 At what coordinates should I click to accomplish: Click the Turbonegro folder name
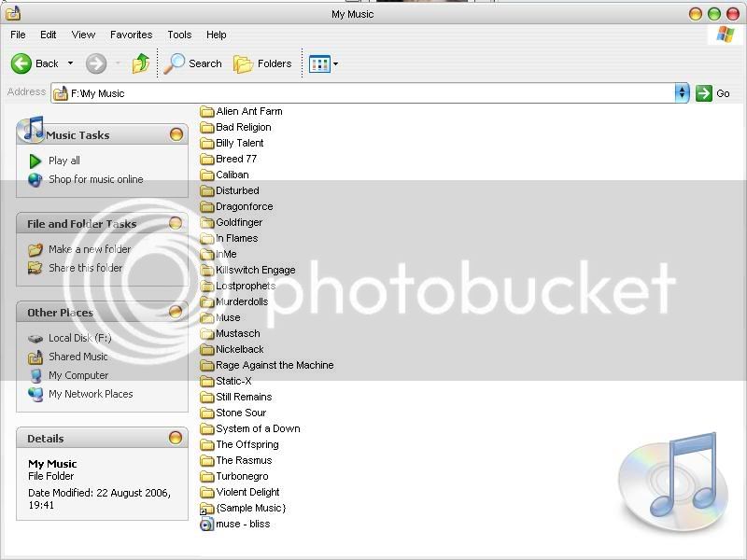242,476
